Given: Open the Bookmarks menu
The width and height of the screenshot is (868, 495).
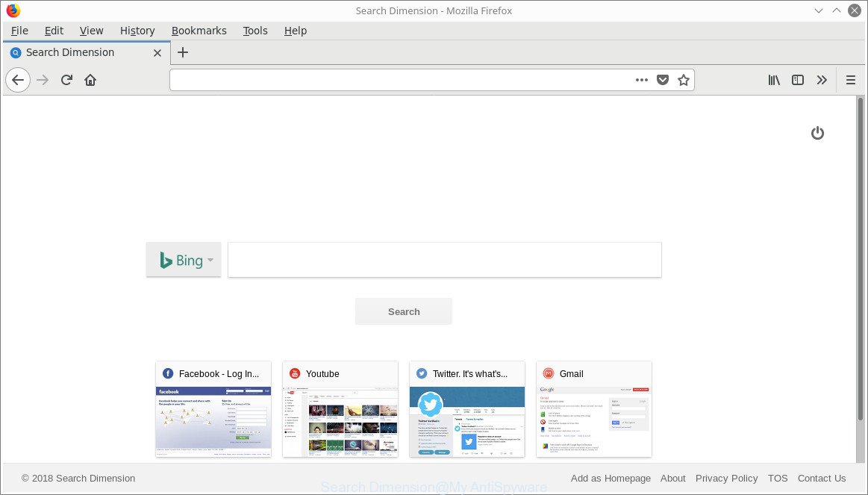Looking at the screenshot, I should (199, 31).
